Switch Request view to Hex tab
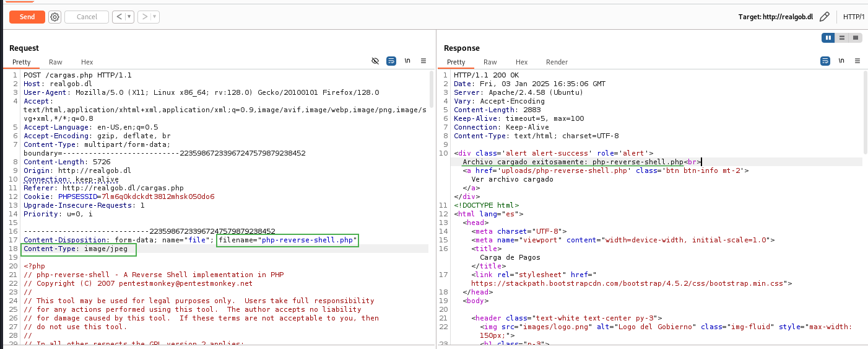Viewport: 868px width, 349px height. pos(87,62)
